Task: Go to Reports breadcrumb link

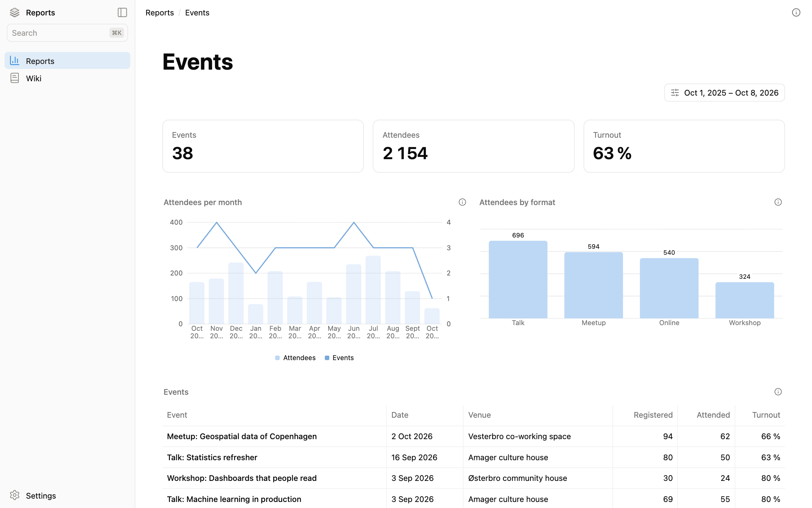Action: (159, 12)
